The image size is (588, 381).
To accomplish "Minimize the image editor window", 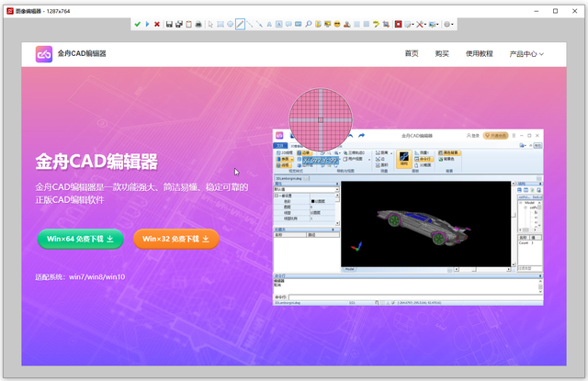I will coord(537,11).
